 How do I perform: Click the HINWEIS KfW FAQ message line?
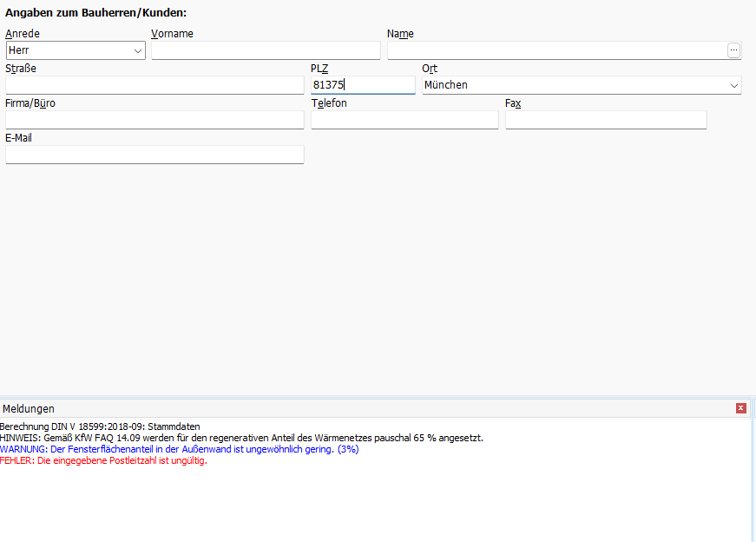[x=241, y=438]
